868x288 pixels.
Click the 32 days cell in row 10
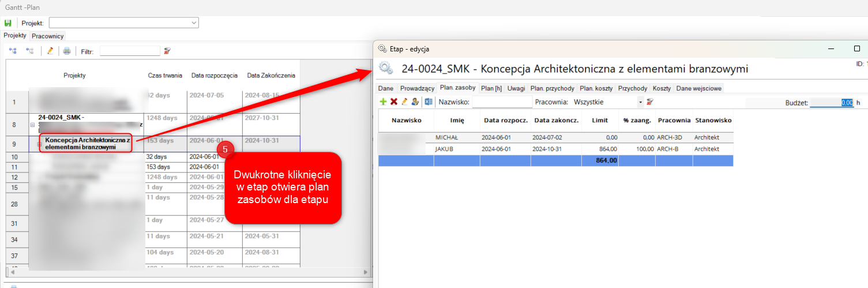tap(166, 156)
